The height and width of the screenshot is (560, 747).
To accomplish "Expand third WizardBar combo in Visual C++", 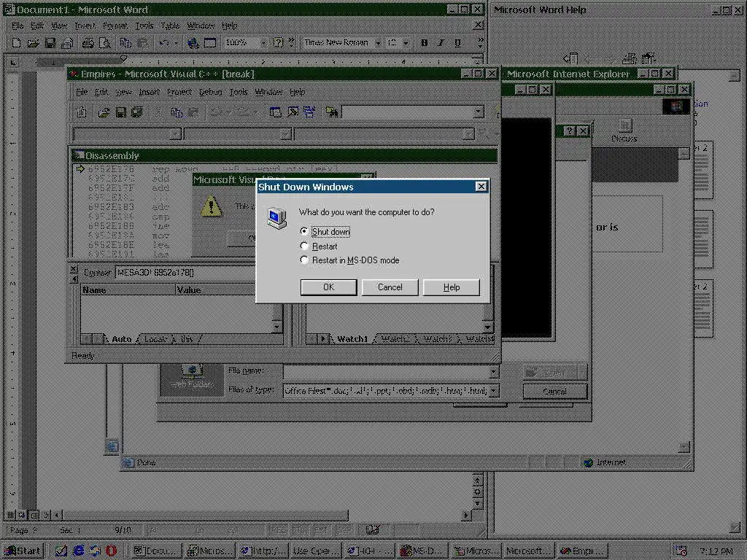I will pyautogui.click(x=469, y=134).
